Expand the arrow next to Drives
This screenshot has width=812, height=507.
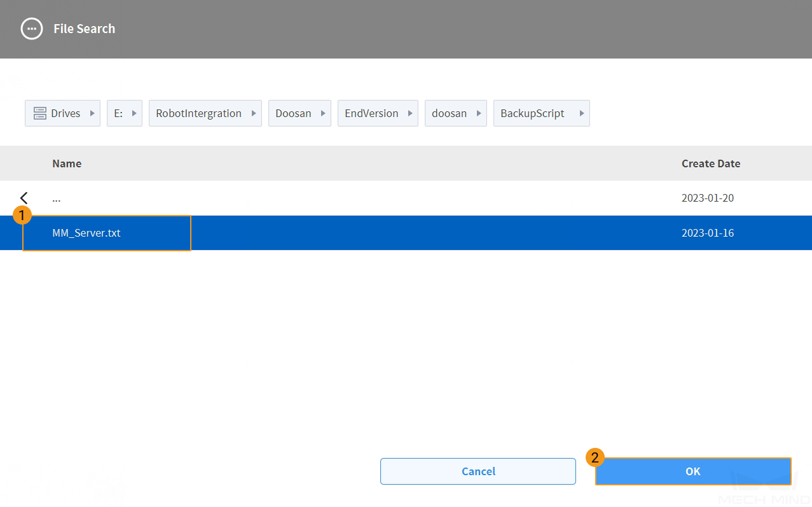pyautogui.click(x=92, y=113)
